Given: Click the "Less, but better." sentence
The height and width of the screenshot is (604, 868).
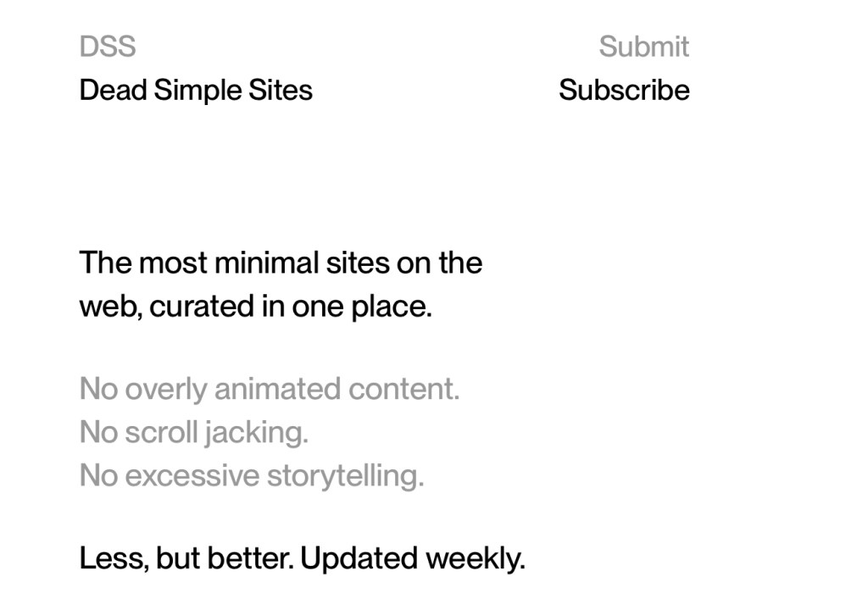Looking at the screenshot, I should point(186,558).
